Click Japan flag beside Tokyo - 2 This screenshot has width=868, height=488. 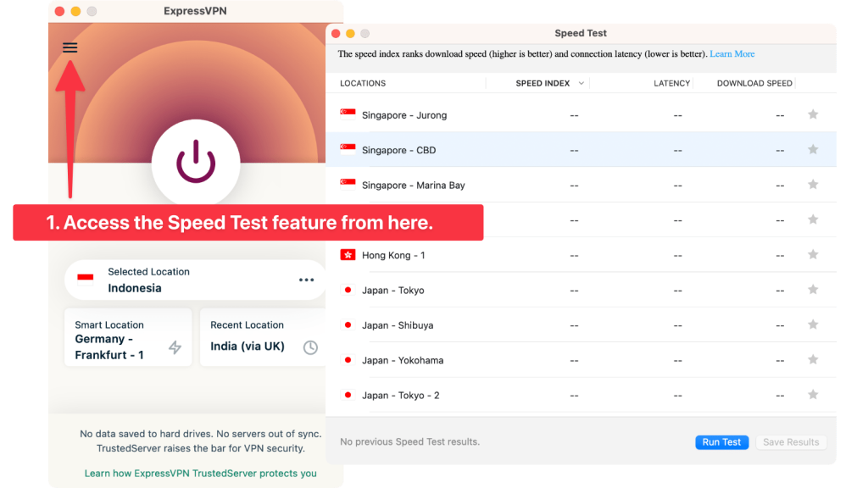click(x=348, y=395)
